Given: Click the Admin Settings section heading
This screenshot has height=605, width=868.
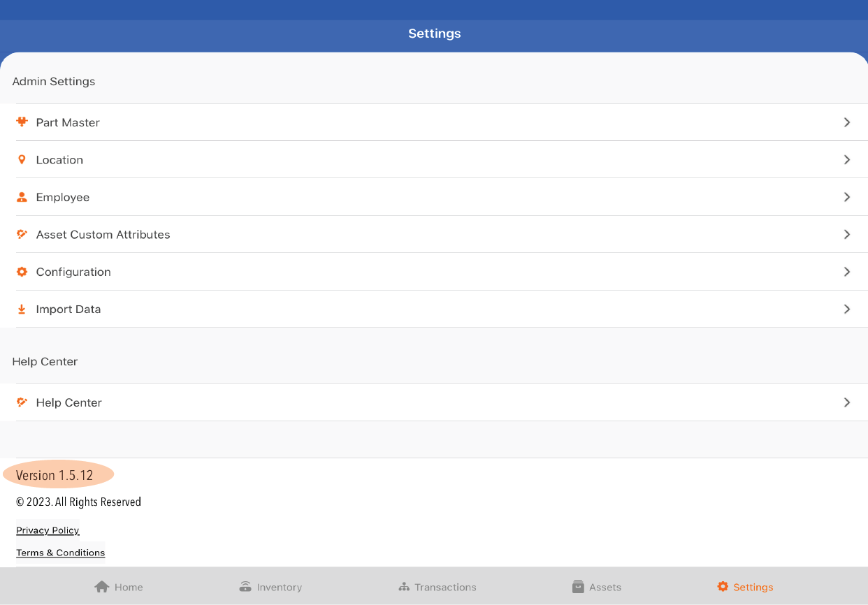Looking at the screenshot, I should coord(54,82).
